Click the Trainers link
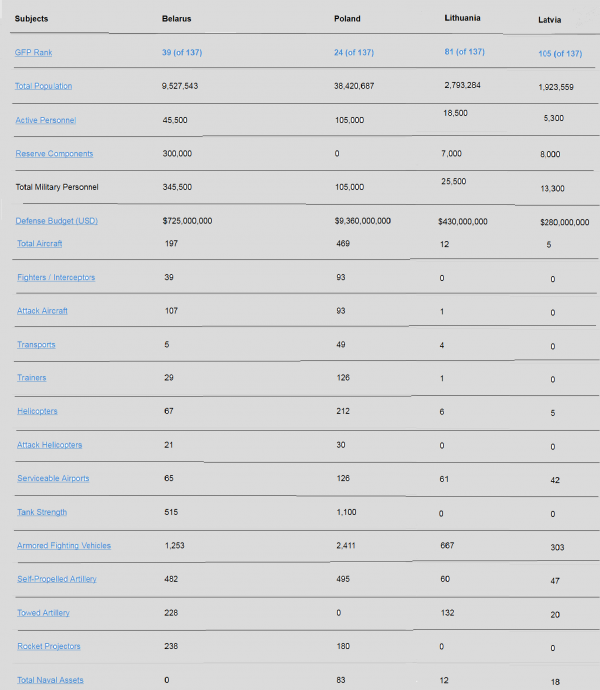Viewport: 600px width, 690px height. tap(31, 378)
